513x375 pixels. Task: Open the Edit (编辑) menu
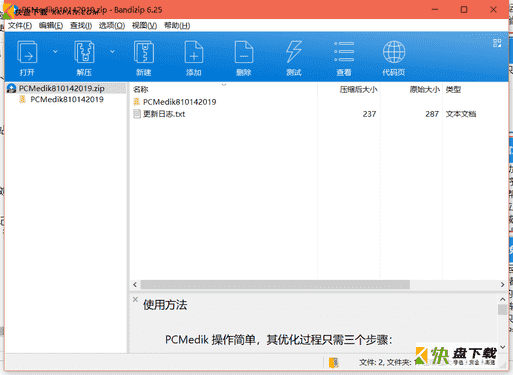[x=51, y=26]
